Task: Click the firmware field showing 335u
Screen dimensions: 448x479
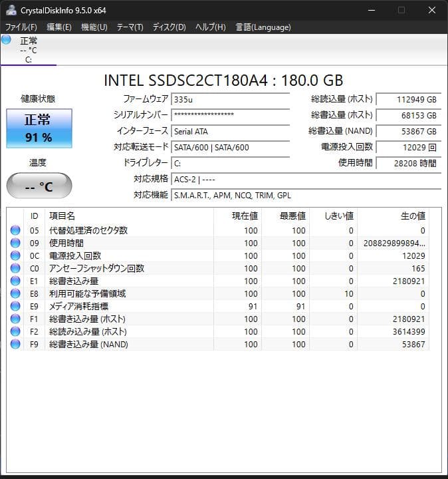Action: (x=231, y=100)
